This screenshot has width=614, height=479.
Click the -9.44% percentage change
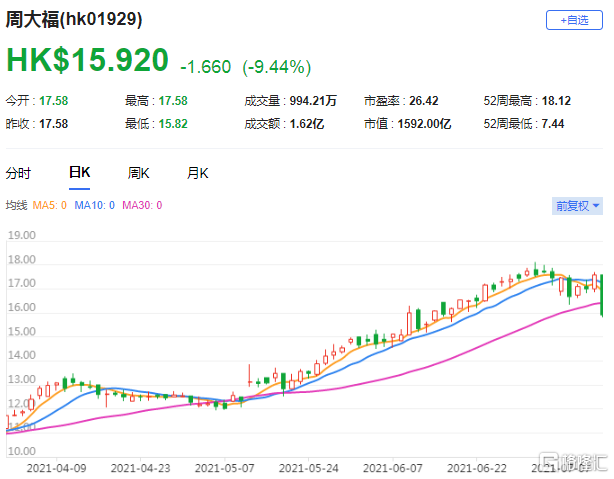click(x=275, y=67)
